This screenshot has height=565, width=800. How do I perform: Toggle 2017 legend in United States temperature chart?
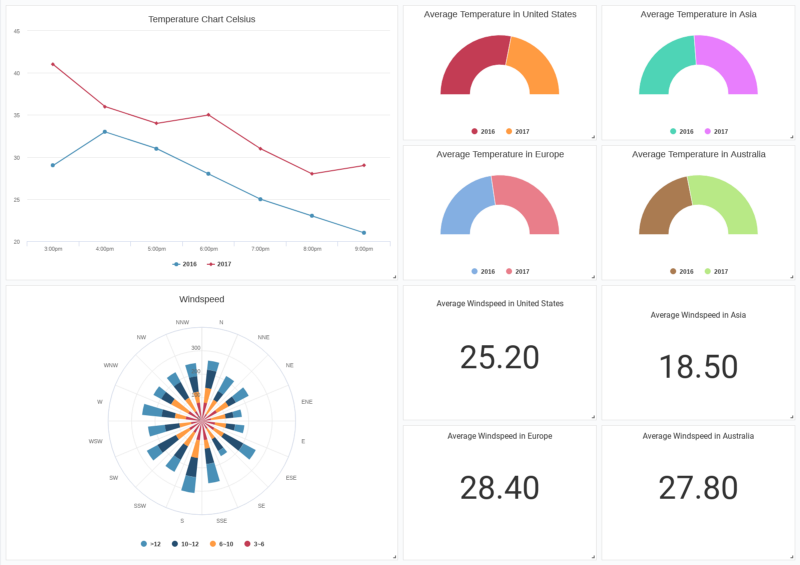[x=516, y=131]
